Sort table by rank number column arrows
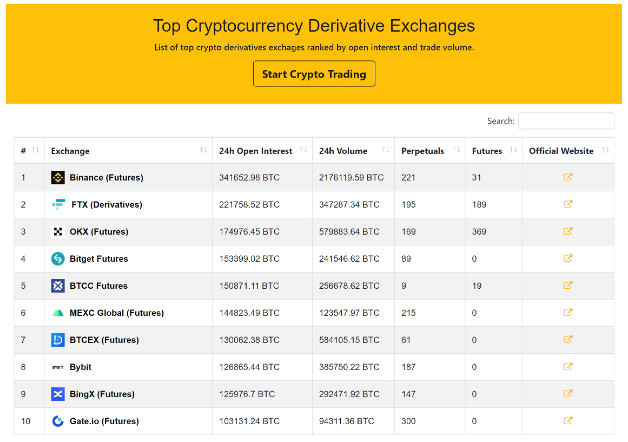 [35, 150]
